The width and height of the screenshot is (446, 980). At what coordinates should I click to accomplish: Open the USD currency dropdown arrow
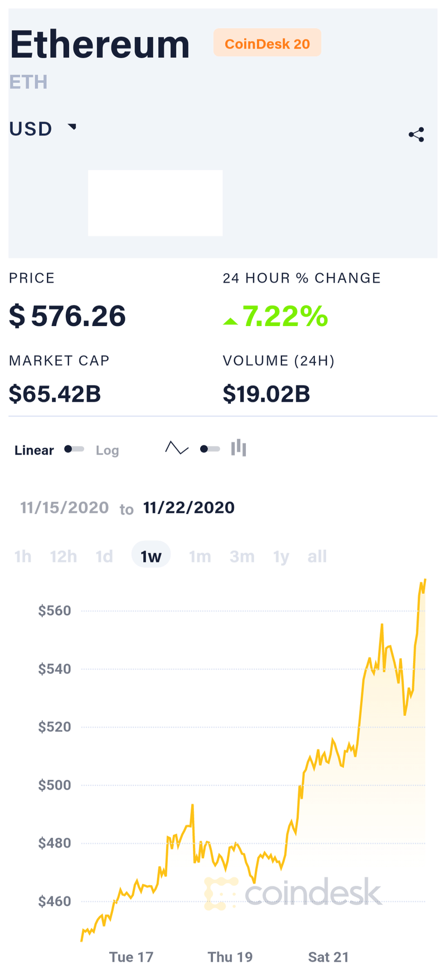click(72, 127)
